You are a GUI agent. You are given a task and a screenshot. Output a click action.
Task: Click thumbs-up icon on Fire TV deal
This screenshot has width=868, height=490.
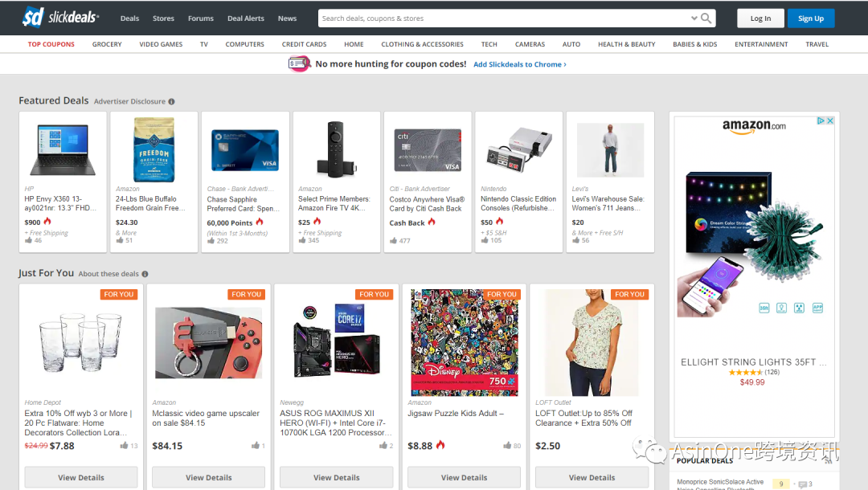(302, 240)
